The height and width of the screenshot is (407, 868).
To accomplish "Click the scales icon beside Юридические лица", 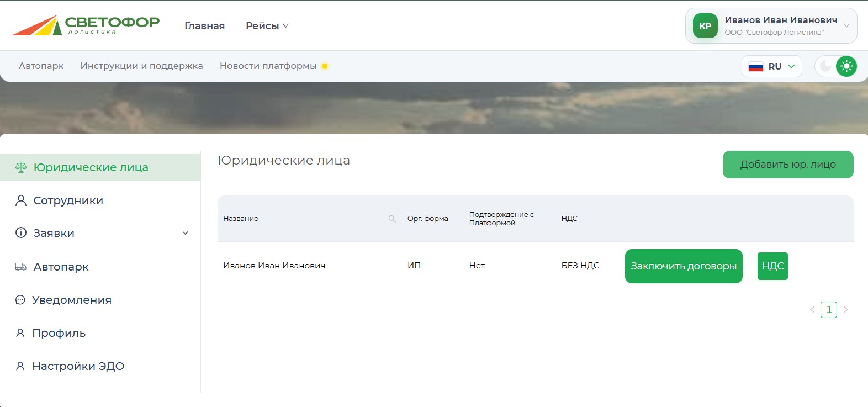I will 21,167.
